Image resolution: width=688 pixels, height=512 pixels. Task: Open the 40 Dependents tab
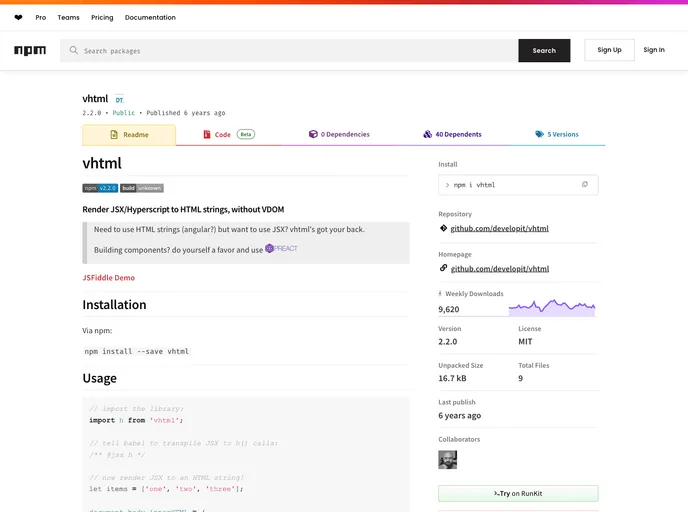(x=452, y=134)
